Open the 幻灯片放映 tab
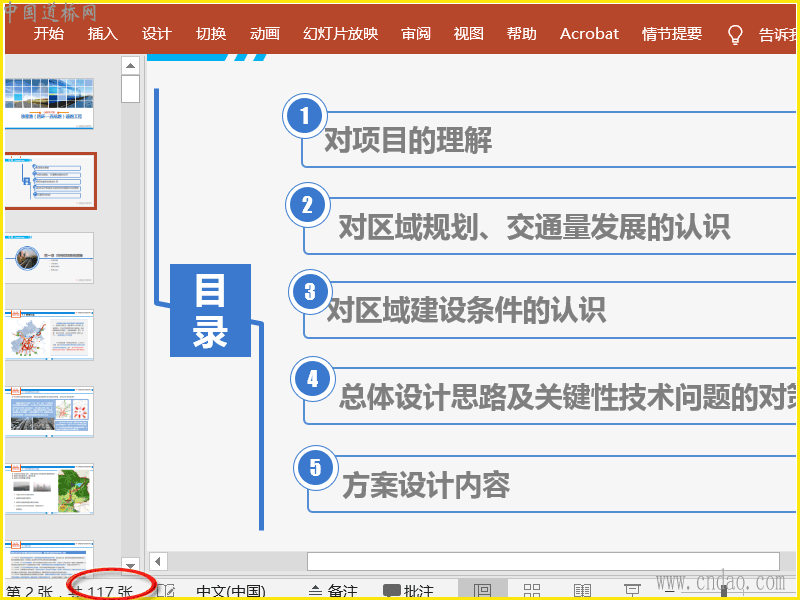Viewport: 800px width, 600px height. pyautogui.click(x=340, y=34)
